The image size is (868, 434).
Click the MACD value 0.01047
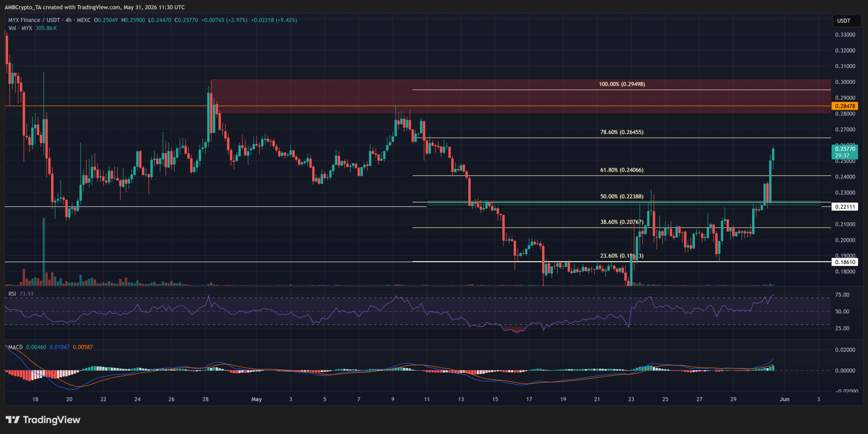tap(59, 347)
